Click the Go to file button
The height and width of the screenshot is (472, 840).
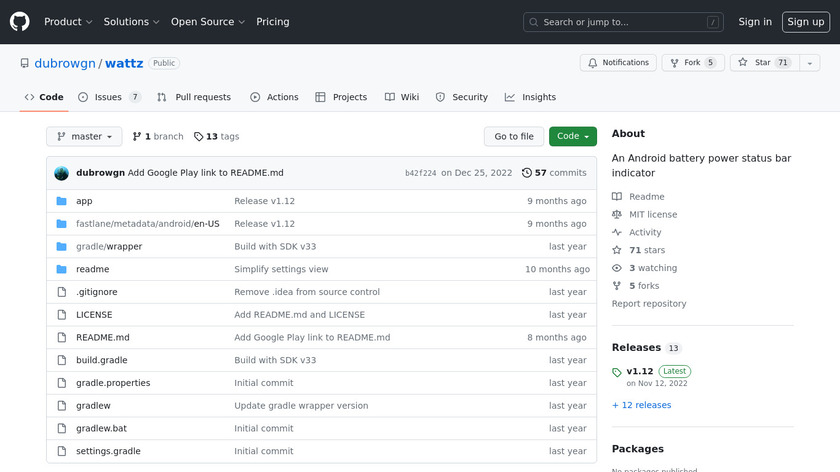click(x=514, y=137)
